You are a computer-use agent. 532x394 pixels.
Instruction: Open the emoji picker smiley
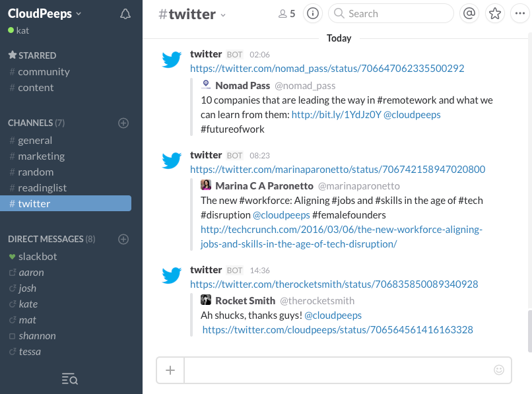[x=499, y=370]
